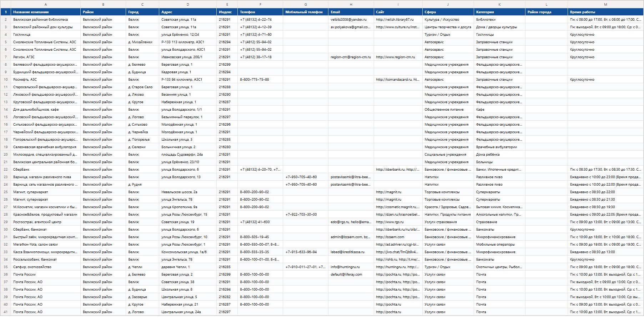Click the 'Email' header cell

point(351,12)
